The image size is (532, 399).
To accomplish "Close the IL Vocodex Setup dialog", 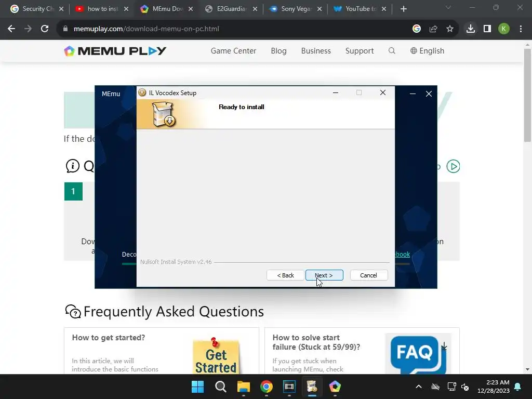I will (383, 92).
